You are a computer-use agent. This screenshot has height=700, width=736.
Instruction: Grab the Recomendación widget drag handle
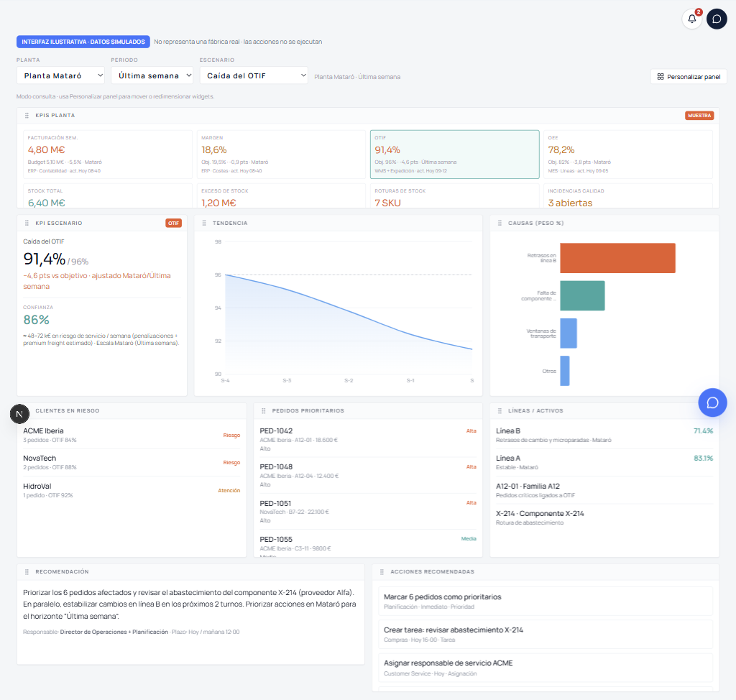[27, 572]
